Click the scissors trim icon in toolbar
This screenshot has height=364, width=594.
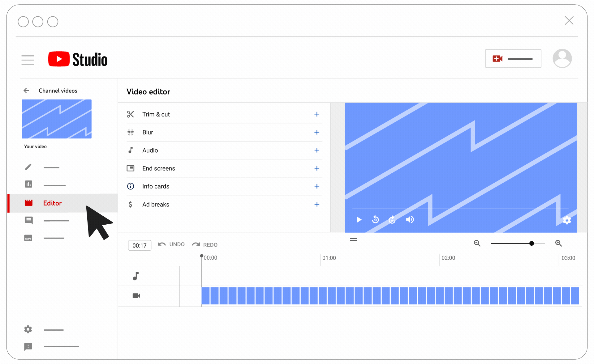[x=131, y=114]
